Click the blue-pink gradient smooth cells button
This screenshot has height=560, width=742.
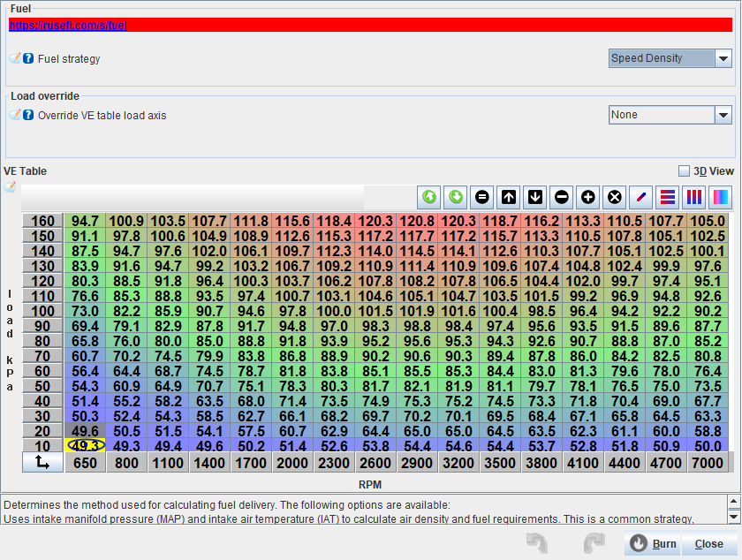[721, 196]
